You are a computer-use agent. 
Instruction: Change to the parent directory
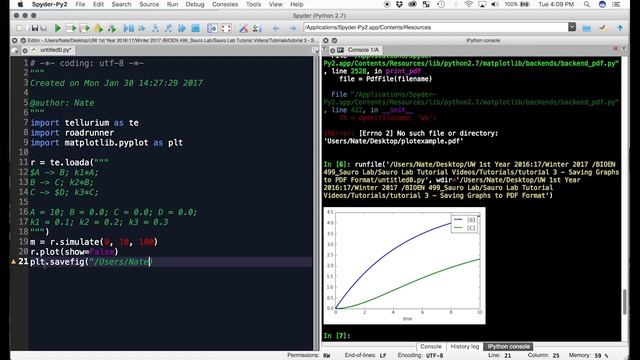click(x=620, y=28)
